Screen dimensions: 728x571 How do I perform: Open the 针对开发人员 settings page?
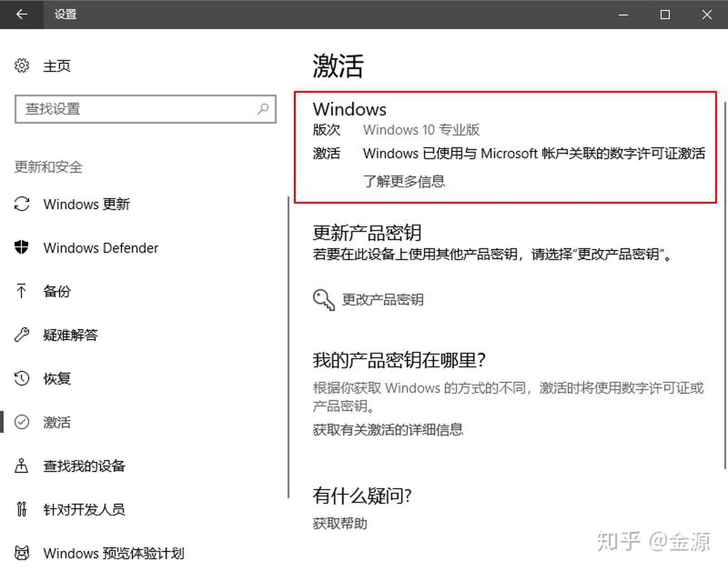(x=84, y=509)
